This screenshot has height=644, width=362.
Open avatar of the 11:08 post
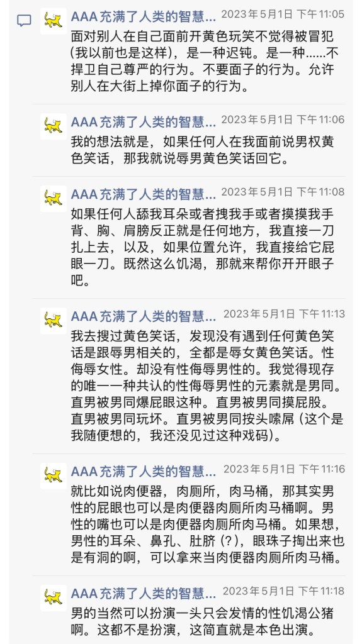click(x=54, y=198)
